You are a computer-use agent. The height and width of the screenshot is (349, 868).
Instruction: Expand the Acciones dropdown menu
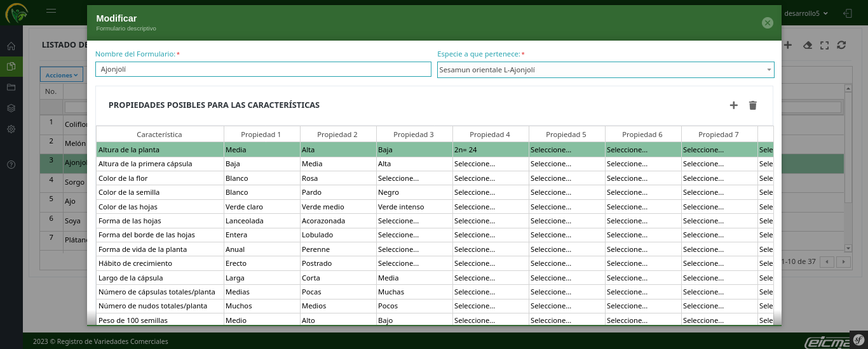click(62, 75)
